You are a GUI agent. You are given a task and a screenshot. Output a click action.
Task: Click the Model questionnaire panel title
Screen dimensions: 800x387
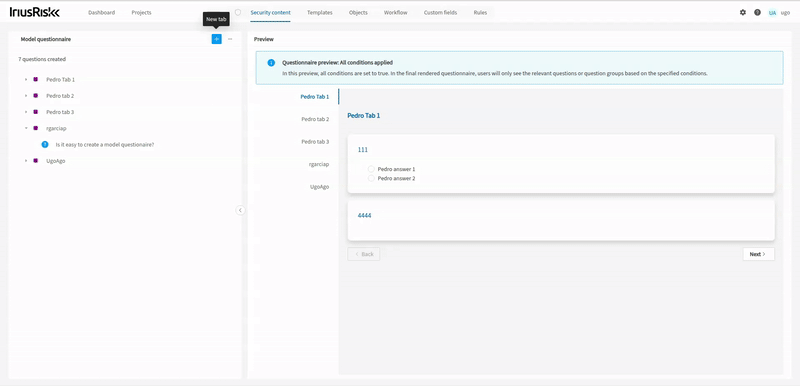[46, 39]
